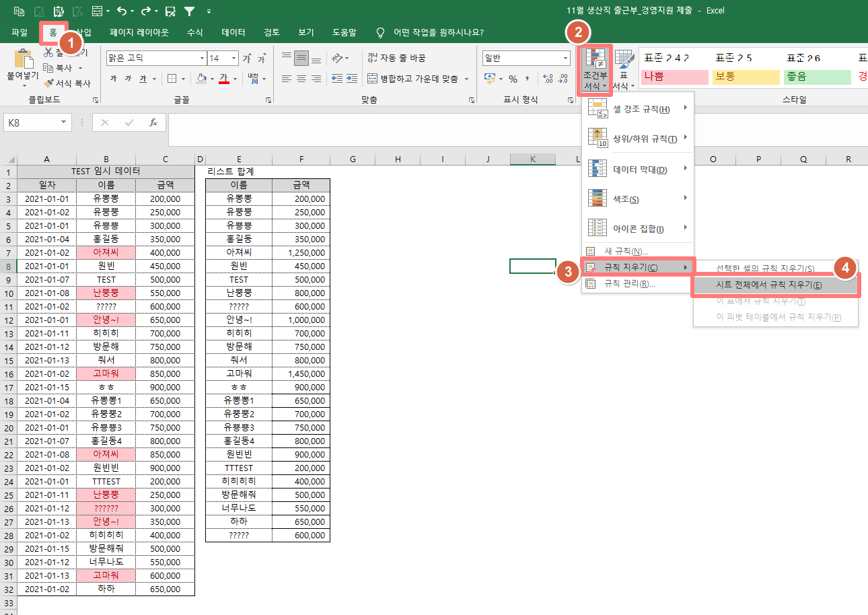Image resolution: width=868 pixels, height=615 pixels.
Task: Select Clear Rules from Entire Sheet (시트 전체에서 규칙 지우기)
Action: coord(776,285)
